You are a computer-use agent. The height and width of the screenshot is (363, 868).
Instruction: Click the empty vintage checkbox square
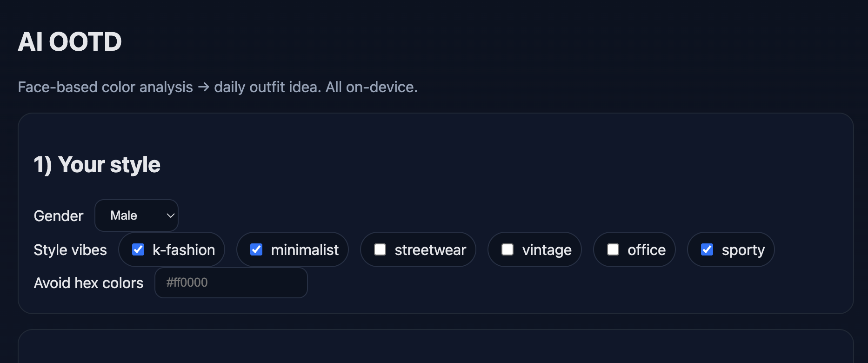coord(507,249)
